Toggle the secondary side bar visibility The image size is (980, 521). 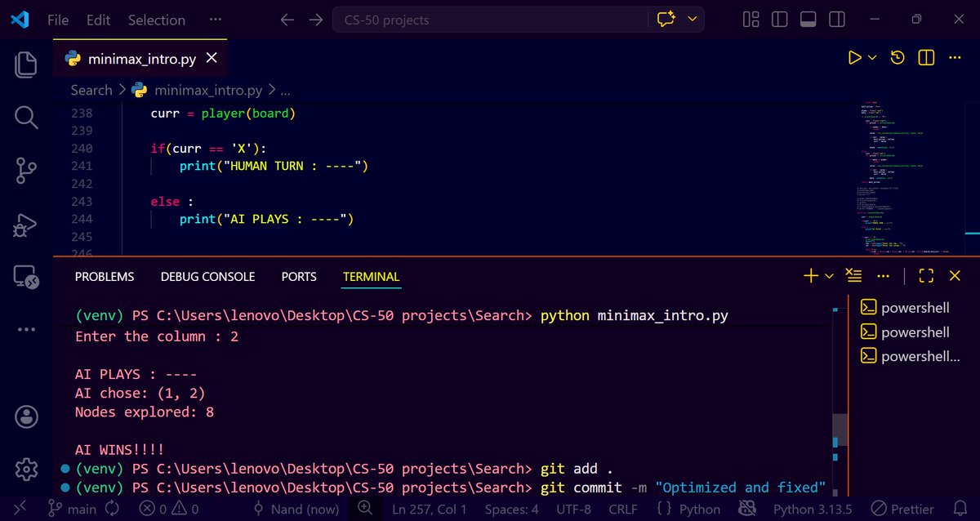click(836, 20)
